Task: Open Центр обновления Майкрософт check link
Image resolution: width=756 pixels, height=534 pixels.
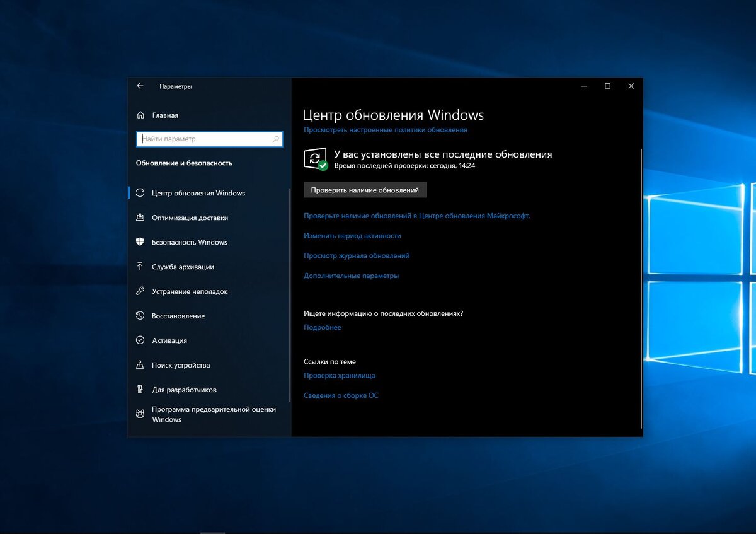Action: (417, 216)
